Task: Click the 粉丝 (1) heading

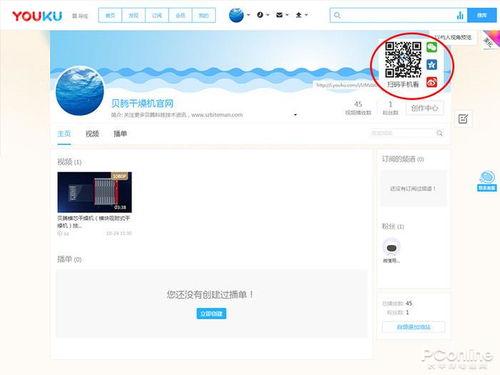Action: [x=393, y=226]
